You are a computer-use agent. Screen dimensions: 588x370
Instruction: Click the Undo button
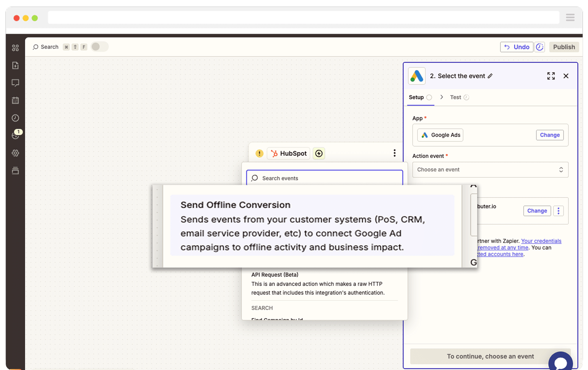coord(517,47)
